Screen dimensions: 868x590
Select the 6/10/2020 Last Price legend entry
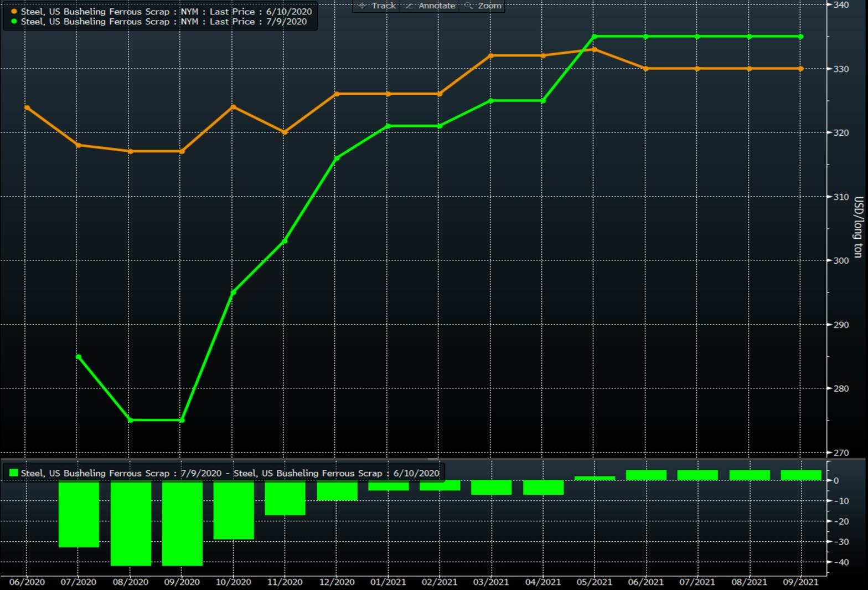coord(166,12)
